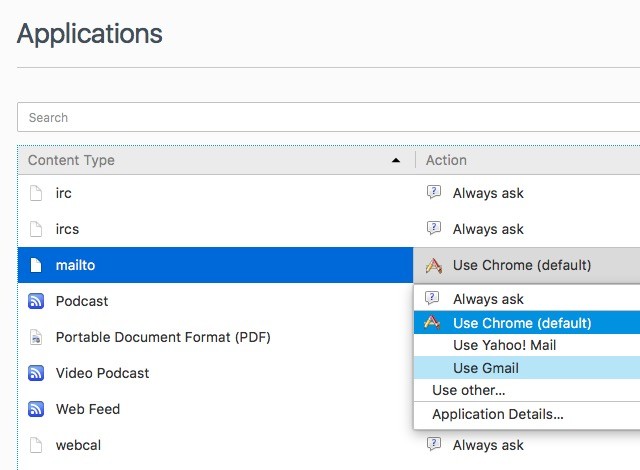This screenshot has height=470, width=640.
Task: Click the webcal file icon
Action: pyautogui.click(x=36, y=445)
